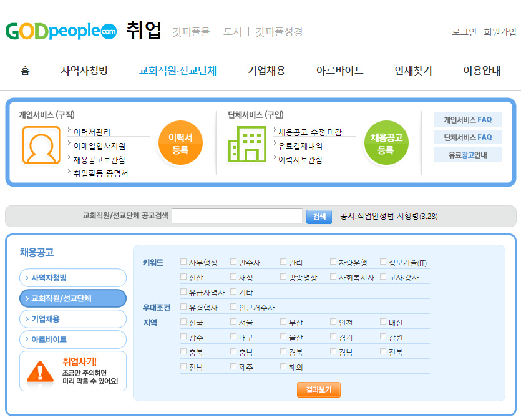Screen dimensions: 521x420
Task: Open the 이용안내 menu
Action: pyautogui.click(x=482, y=71)
